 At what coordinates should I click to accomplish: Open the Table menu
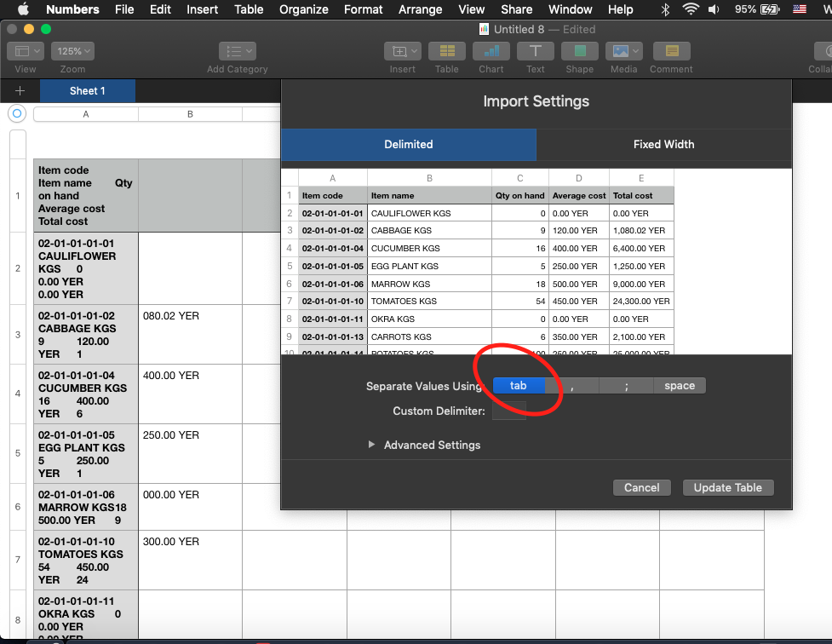pyautogui.click(x=249, y=9)
